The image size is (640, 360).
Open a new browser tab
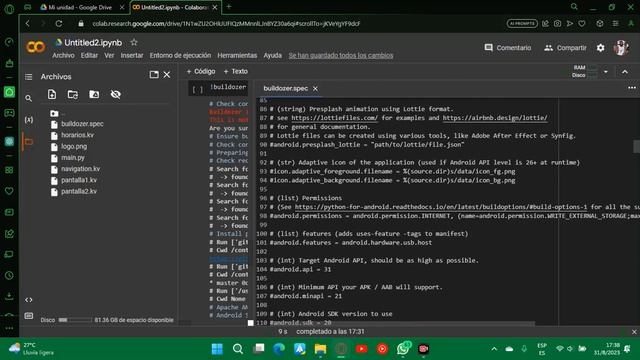(x=229, y=7)
